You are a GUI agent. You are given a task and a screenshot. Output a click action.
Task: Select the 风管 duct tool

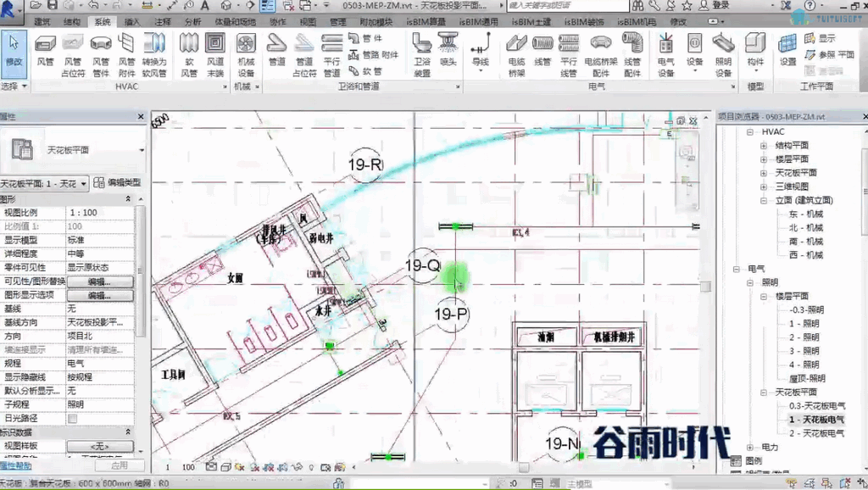point(46,50)
